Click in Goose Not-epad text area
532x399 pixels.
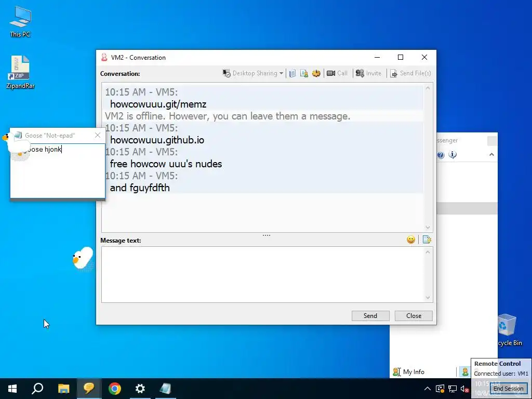pyautogui.click(x=58, y=171)
